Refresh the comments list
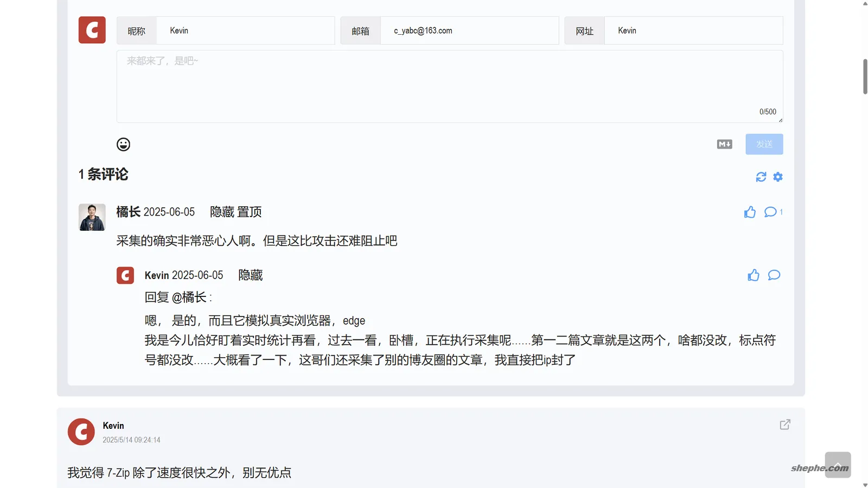 761,177
